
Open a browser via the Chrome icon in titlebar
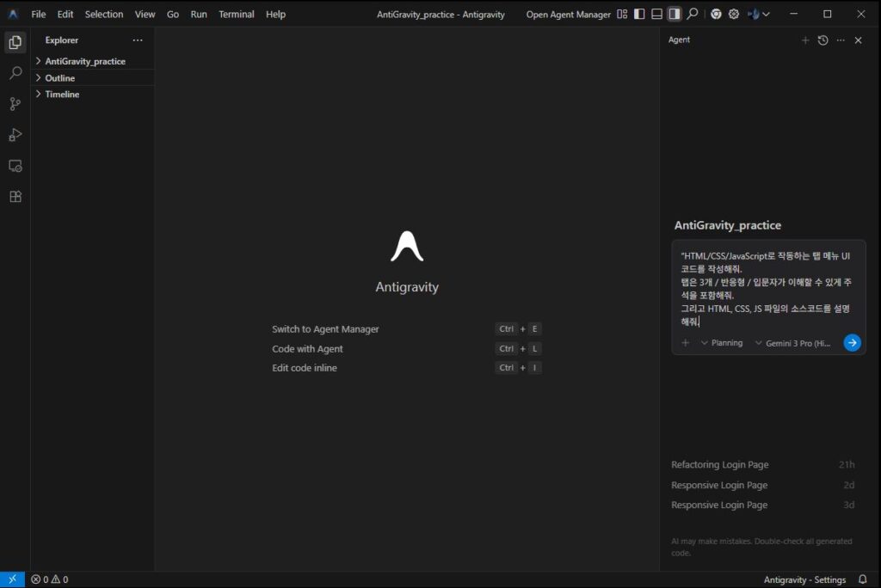(x=716, y=14)
